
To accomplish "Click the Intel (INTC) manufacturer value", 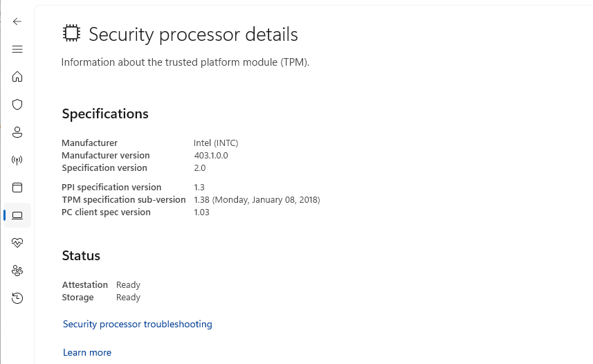I will pos(216,143).
